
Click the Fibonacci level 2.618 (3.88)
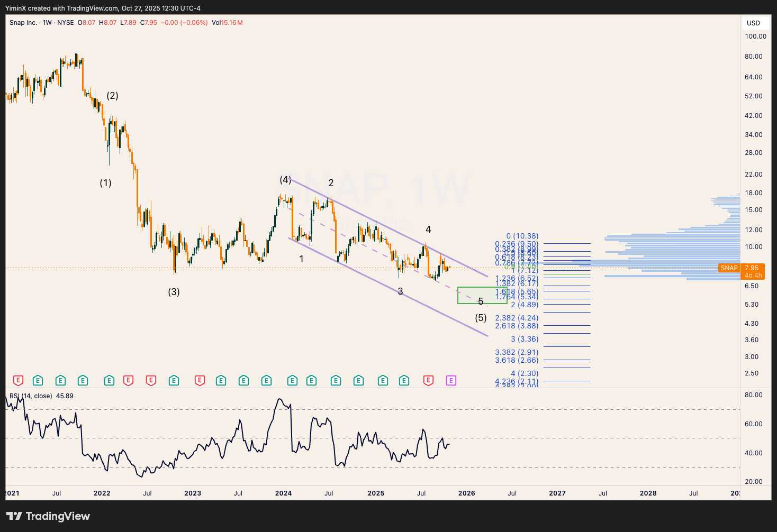[x=517, y=326]
